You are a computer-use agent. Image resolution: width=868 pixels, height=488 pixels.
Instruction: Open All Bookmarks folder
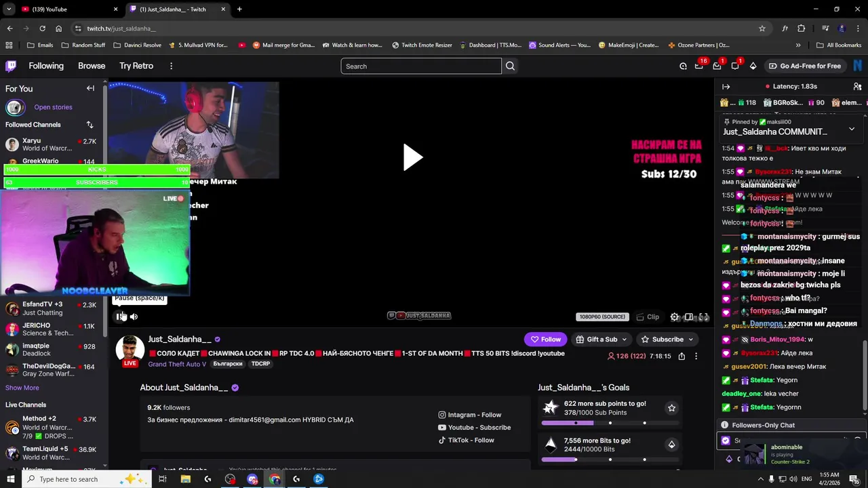[839, 45]
